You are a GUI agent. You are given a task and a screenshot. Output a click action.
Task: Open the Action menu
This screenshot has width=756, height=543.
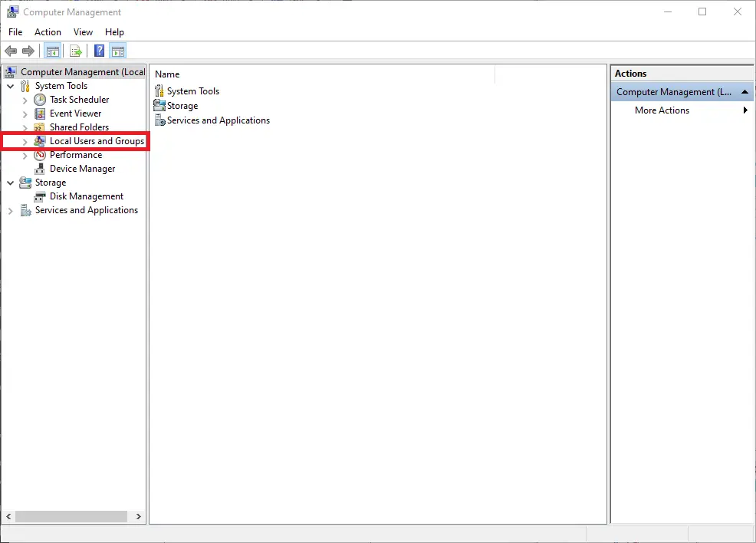pos(48,32)
